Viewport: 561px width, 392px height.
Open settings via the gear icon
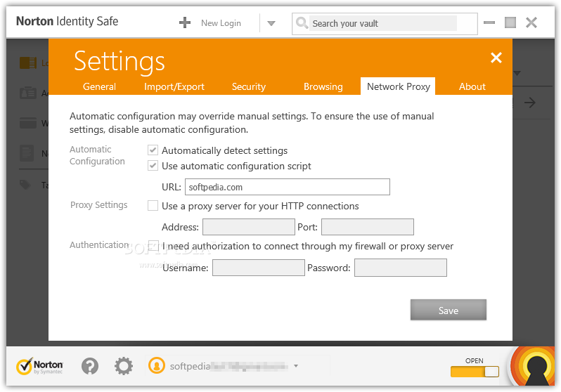pyautogui.click(x=124, y=366)
